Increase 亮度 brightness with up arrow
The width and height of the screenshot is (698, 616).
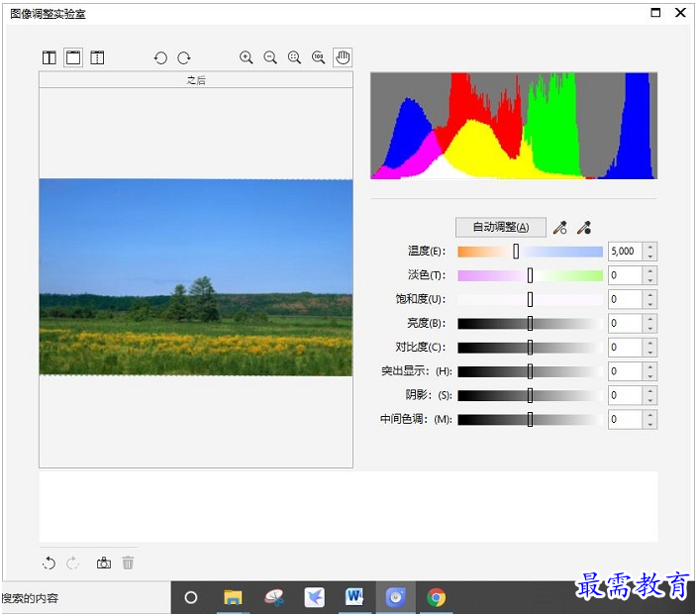(650, 319)
